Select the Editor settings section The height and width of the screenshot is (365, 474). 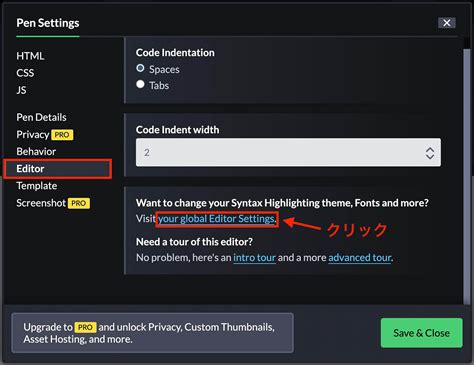point(57,169)
